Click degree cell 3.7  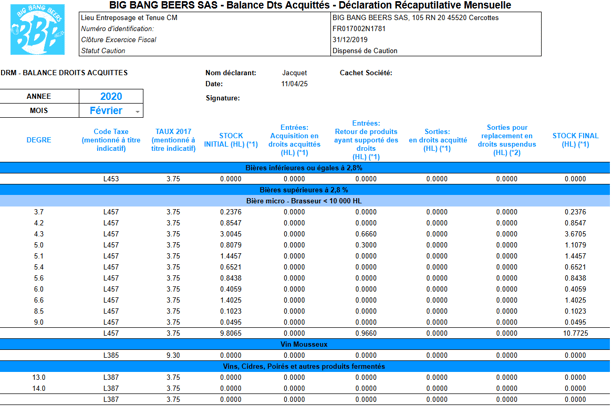point(39,212)
